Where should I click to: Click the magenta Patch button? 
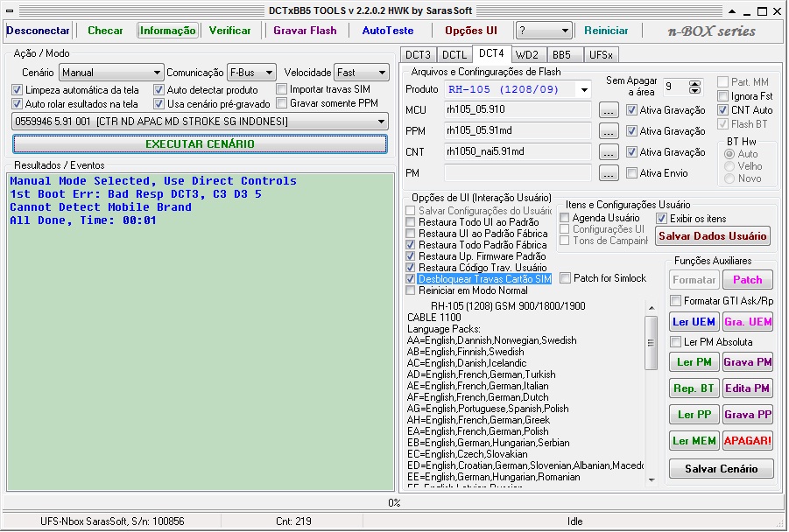(747, 280)
